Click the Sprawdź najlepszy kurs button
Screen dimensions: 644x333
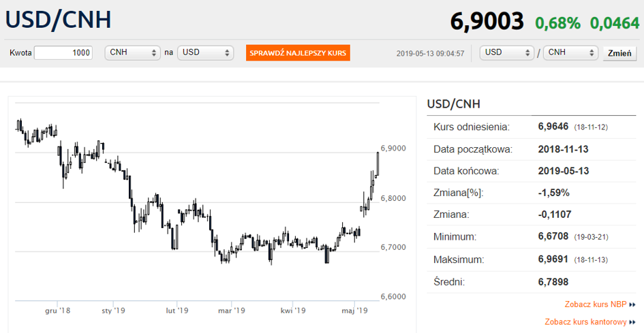(298, 53)
